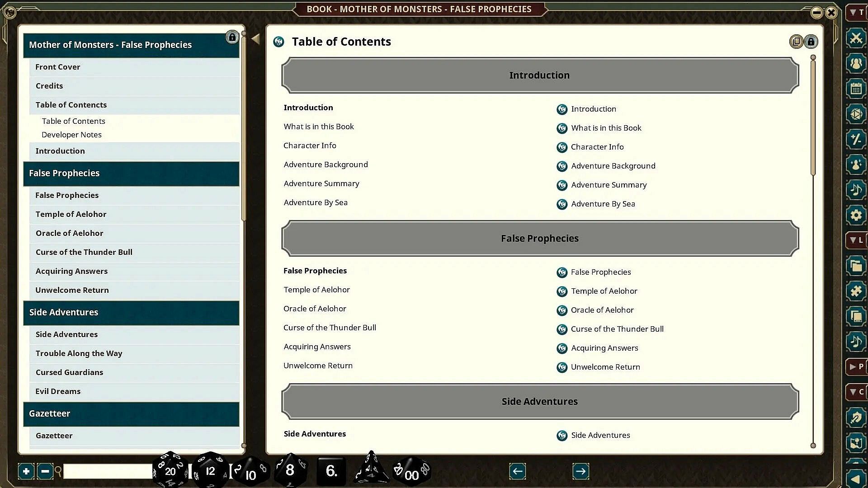Toggle the lock on Table of Contents page

point(811,42)
